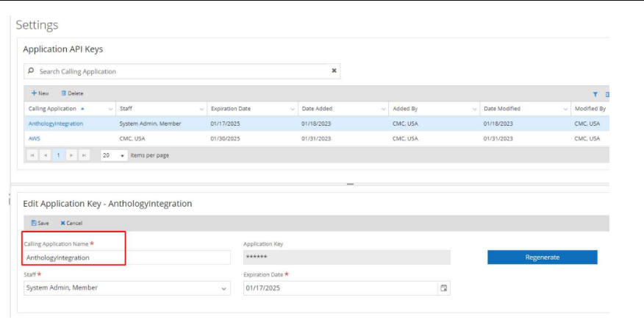Open the Expiration Date calendar picker
The image size is (644, 331).
click(443, 288)
